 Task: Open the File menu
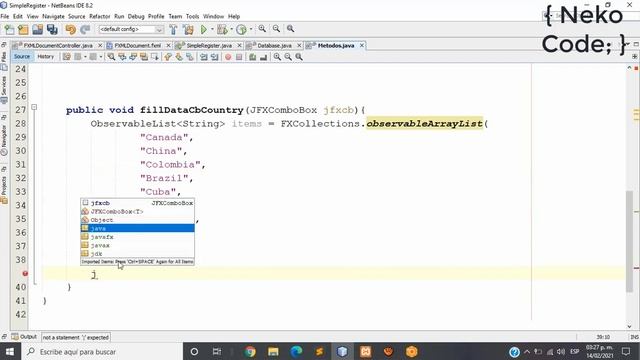[5, 16]
